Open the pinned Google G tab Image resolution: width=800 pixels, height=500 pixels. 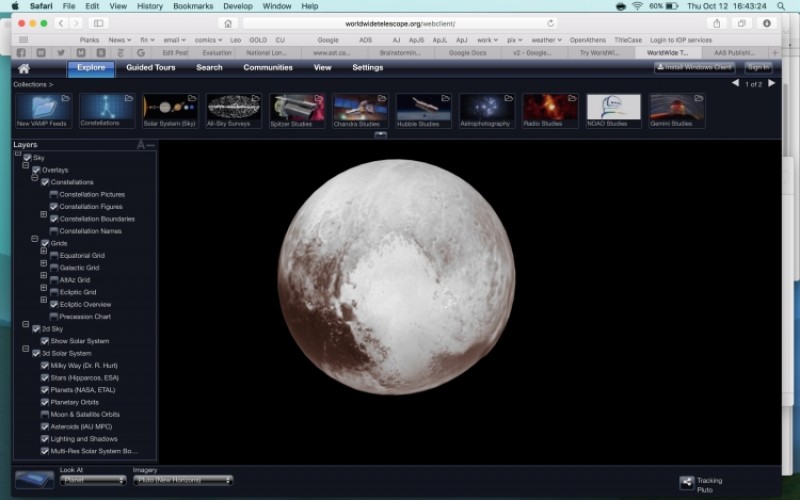141,53
